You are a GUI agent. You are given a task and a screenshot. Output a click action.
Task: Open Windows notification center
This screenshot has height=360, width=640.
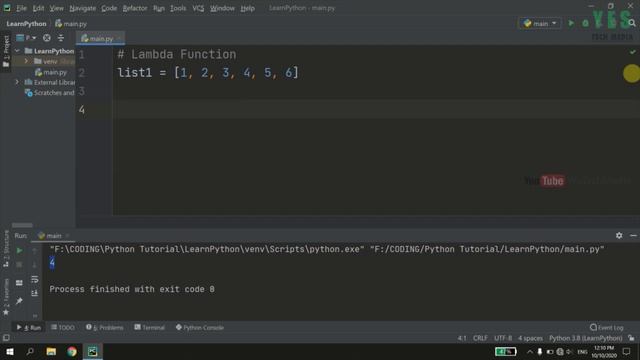coord(627,351)
